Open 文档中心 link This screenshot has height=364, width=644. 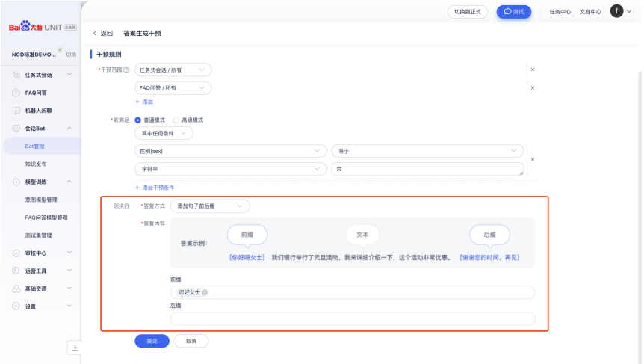590,12
